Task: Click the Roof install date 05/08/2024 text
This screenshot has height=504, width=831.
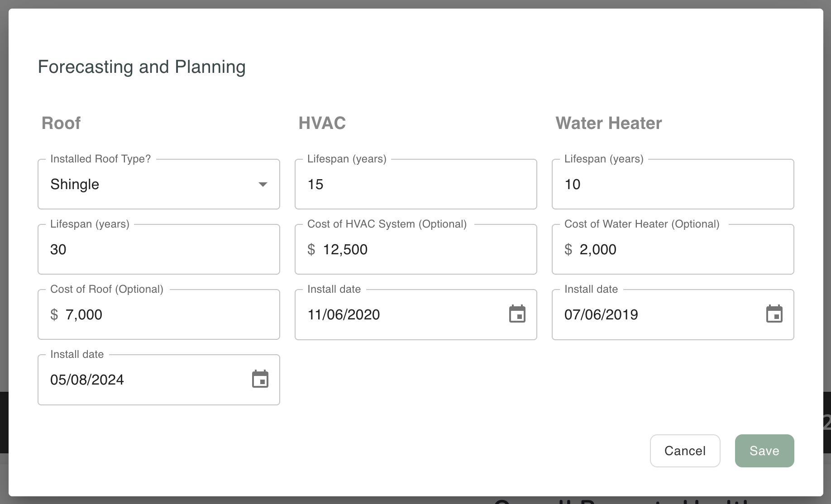Action: [87, 380]
